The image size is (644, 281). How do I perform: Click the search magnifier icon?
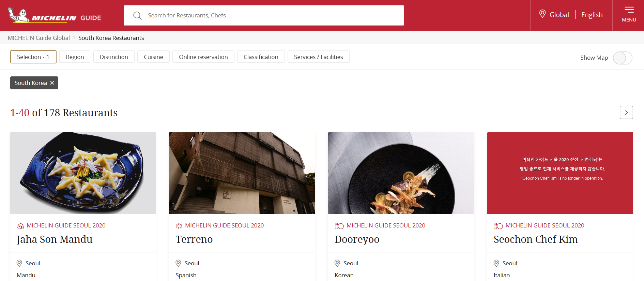pos(137,15)
